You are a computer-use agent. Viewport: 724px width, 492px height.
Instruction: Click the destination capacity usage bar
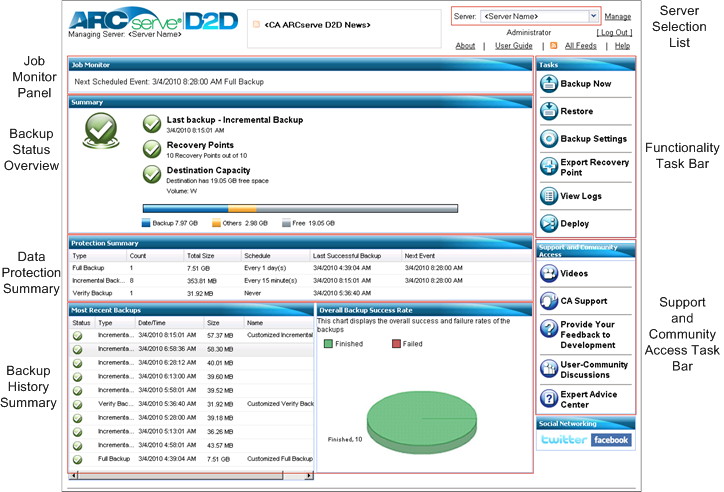300,209
